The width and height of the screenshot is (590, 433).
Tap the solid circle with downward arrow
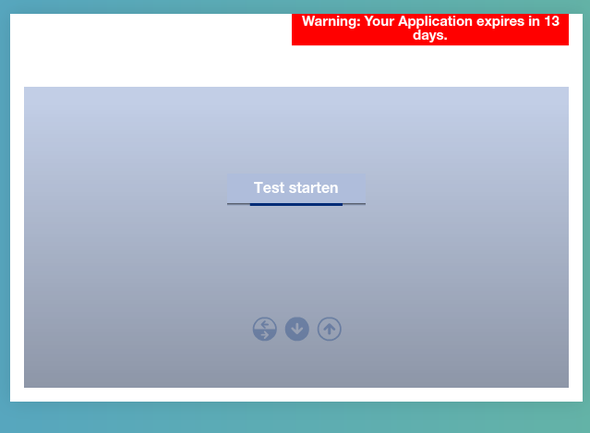pyautogui.click(x=297, y=329)
